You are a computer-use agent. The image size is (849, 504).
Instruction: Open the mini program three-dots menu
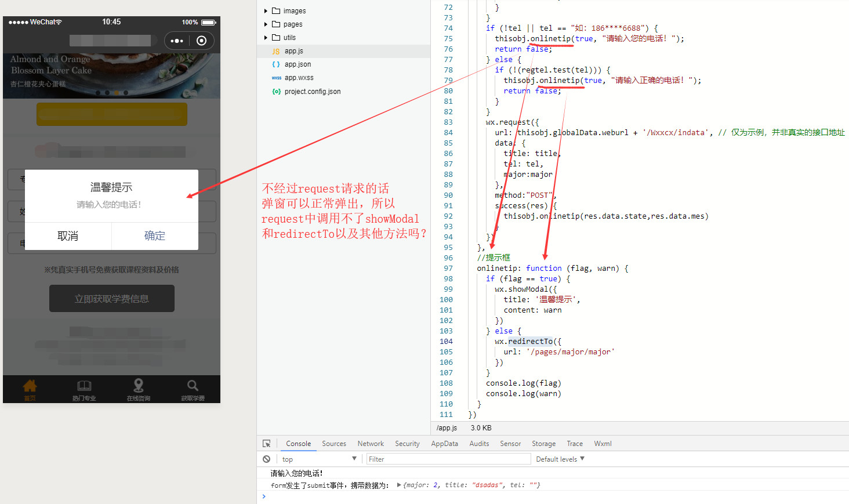177,41
